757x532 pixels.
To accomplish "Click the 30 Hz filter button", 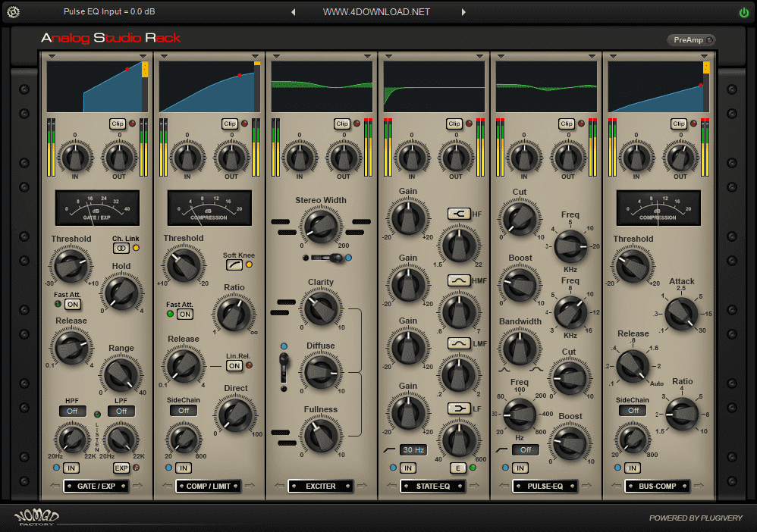I will click(x=413, y=450).
